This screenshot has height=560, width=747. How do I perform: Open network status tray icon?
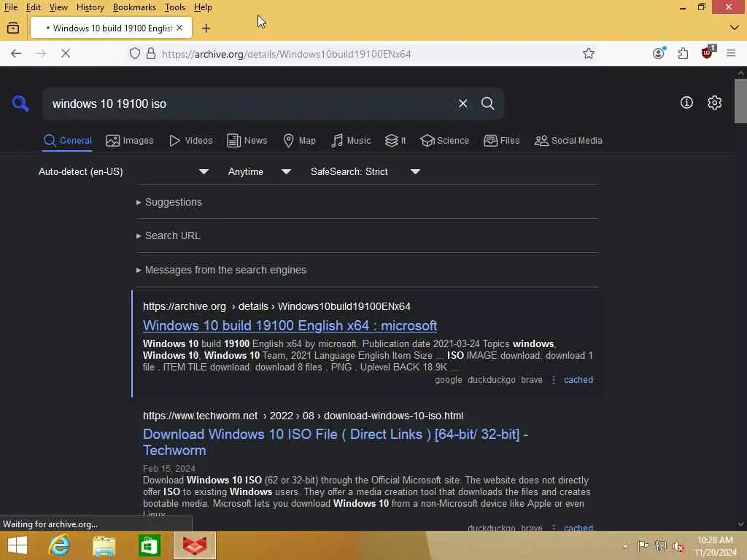(661, 545)
